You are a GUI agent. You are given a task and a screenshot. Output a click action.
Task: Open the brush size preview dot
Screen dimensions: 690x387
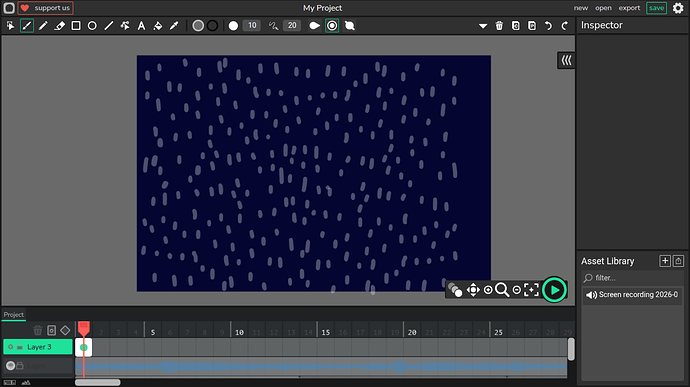pos(233,26)
